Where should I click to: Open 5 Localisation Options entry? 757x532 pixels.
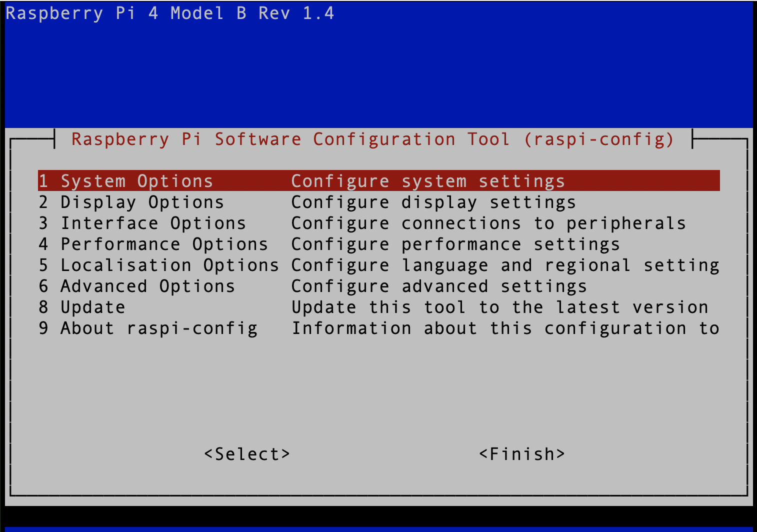point(378,265)
